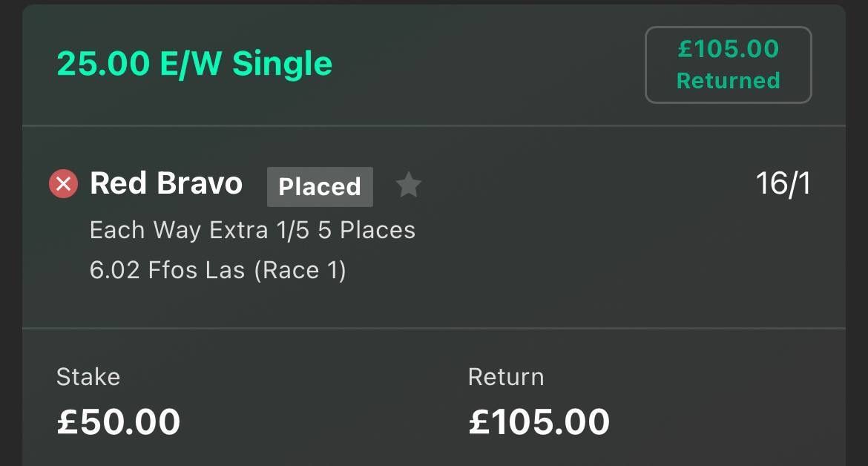The image size is (868, 466).
Task: Click the 5 Places terms text
Action: (x=366, y=230)
